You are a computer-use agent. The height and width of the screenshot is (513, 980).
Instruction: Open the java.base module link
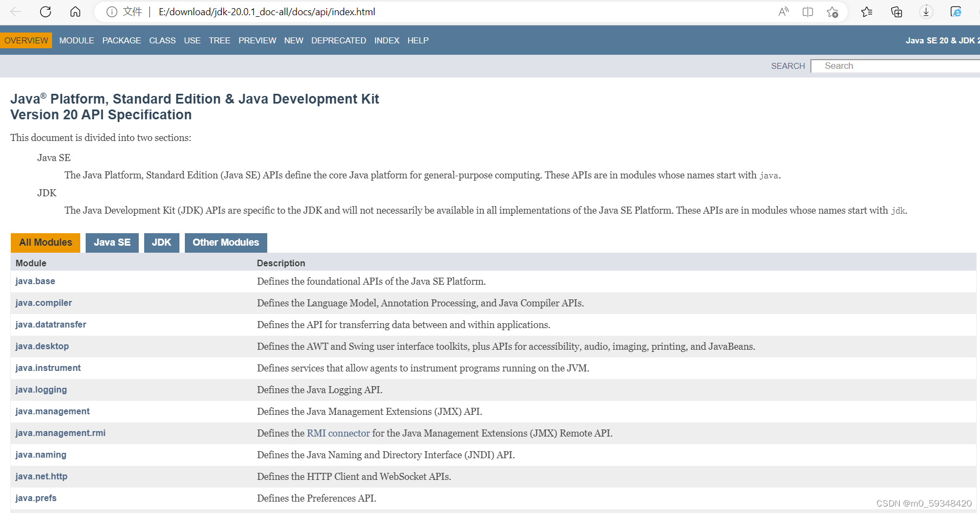(x=35, y=281)
